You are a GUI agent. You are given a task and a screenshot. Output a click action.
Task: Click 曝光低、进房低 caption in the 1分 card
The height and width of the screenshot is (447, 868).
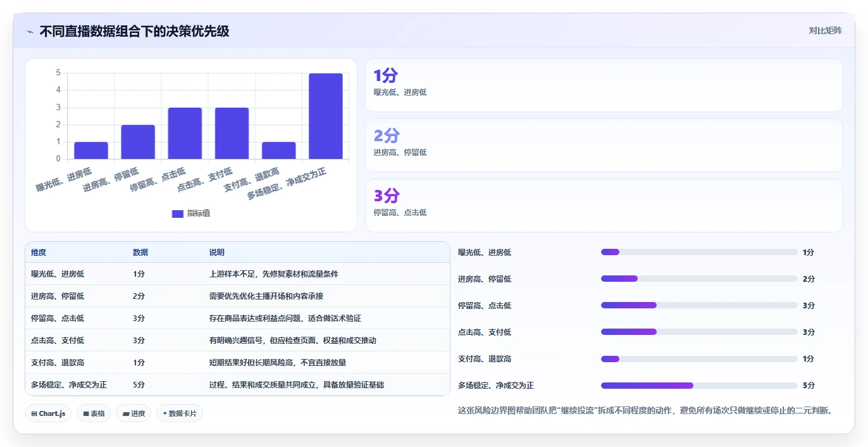[x=400, y=92]
